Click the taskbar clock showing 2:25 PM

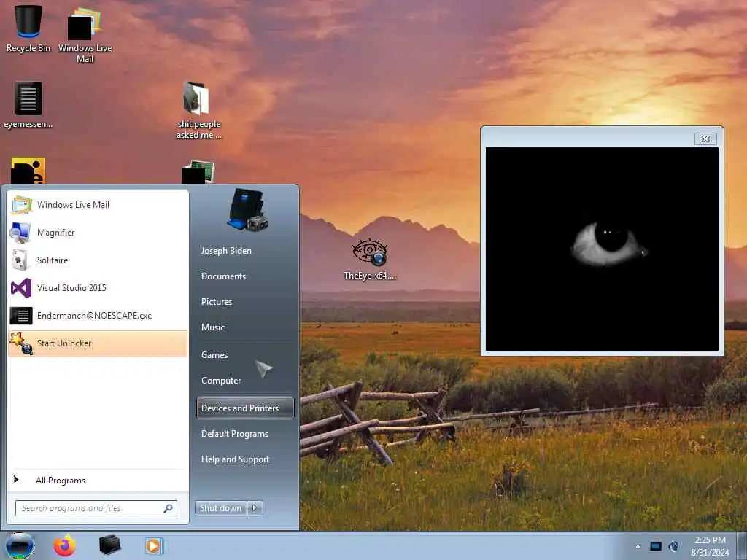[710, 545]
